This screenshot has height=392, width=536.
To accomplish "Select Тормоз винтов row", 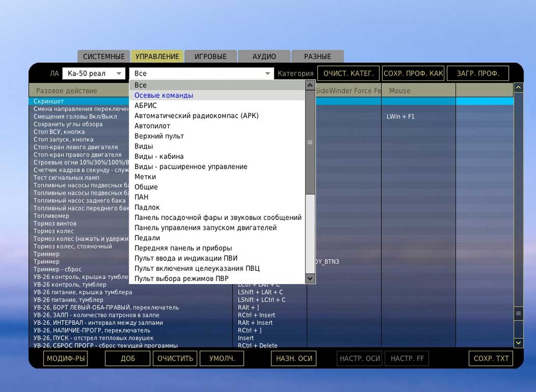I will [271, 224].
